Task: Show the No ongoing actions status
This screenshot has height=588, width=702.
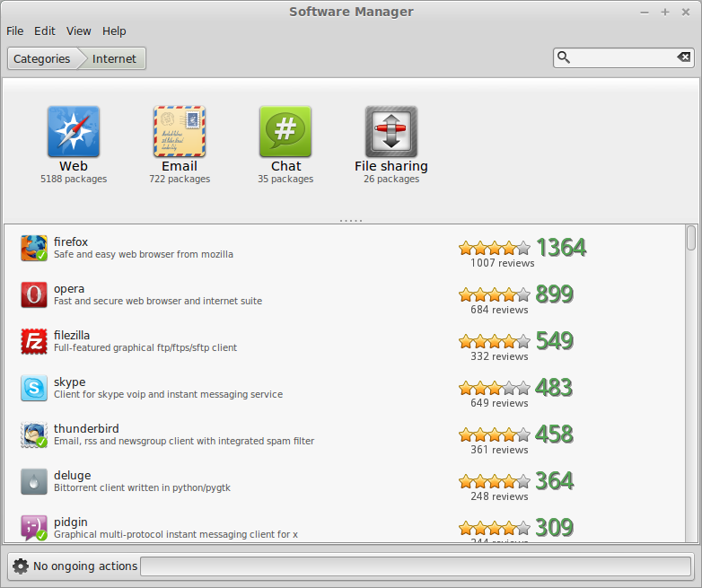Action: coord(85,566)
